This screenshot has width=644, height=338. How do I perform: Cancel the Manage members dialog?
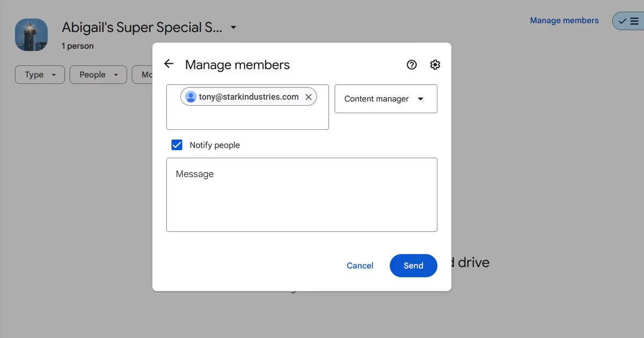pos(360,266)
